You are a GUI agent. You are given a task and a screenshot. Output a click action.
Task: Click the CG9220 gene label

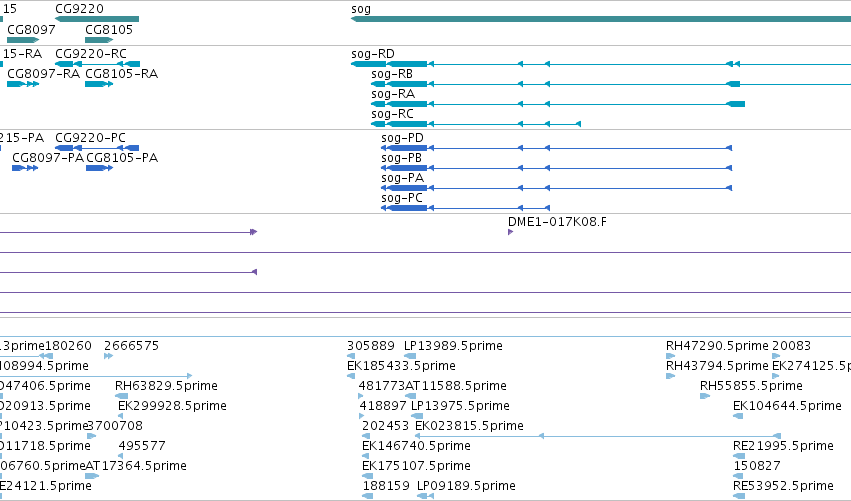(79, 9)
